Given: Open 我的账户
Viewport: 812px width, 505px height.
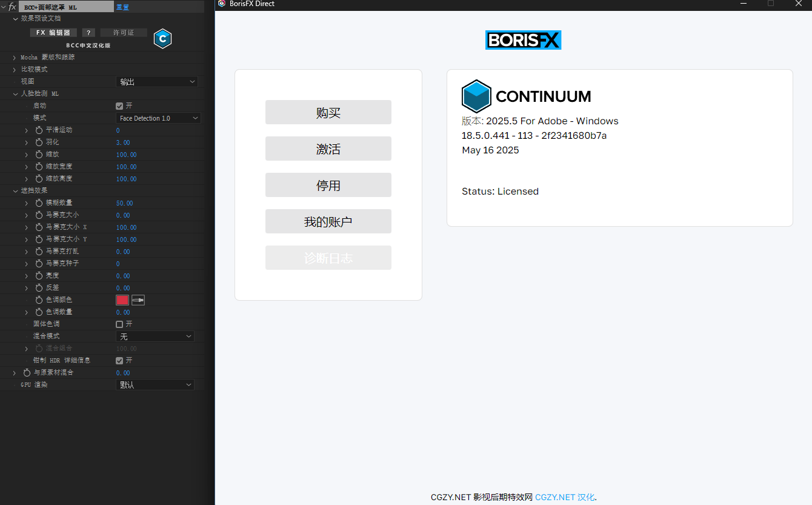Looking at the screenshot, I should (x=328, y=221).
